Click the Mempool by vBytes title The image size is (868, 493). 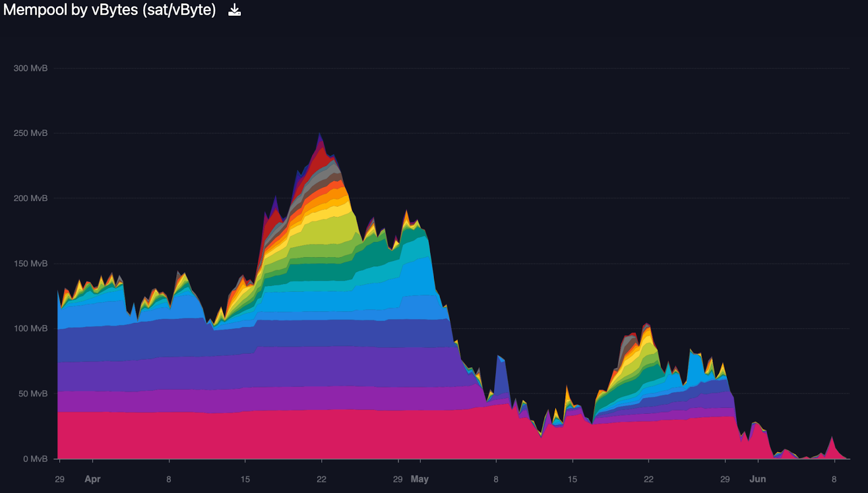pyautogui.click(x=110, y=10)
